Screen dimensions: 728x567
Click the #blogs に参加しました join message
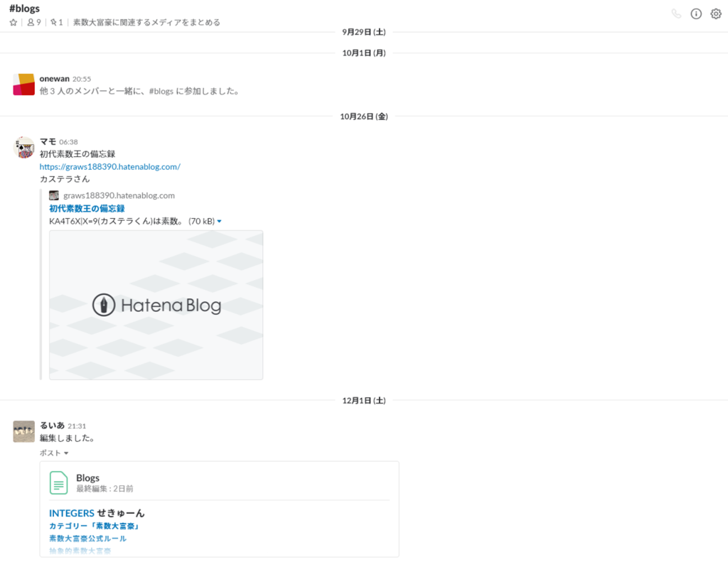(x=140, y=91)
